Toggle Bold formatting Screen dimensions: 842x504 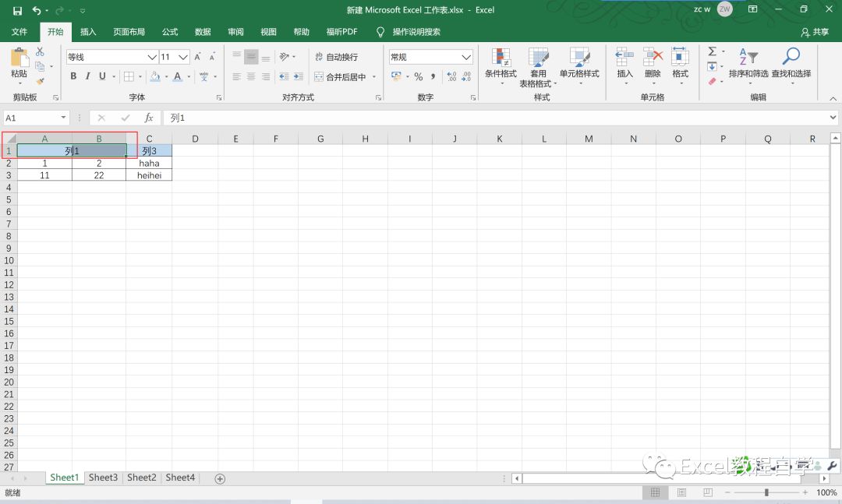click(73, 76)
